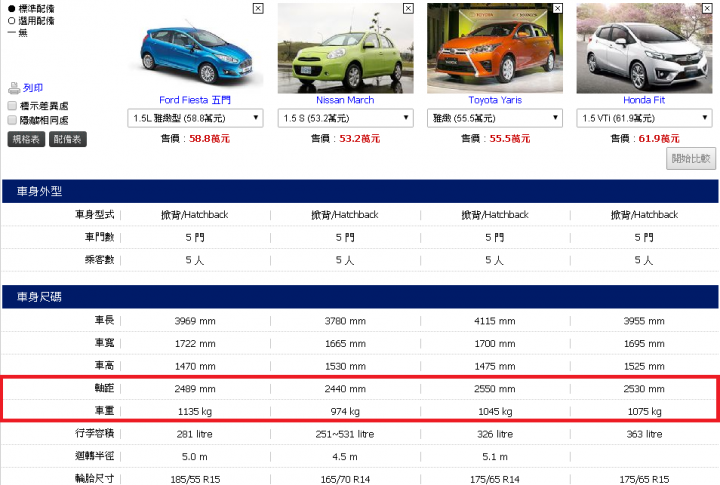Open the Ford Fiesta 五門 link
The image size is (720, 485).
[195, 100]
